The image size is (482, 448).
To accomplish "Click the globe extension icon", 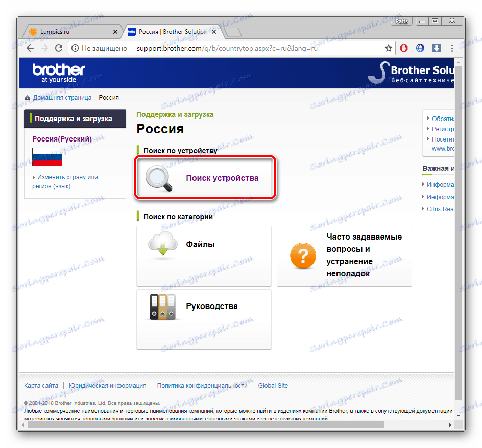I will point(420,48).
